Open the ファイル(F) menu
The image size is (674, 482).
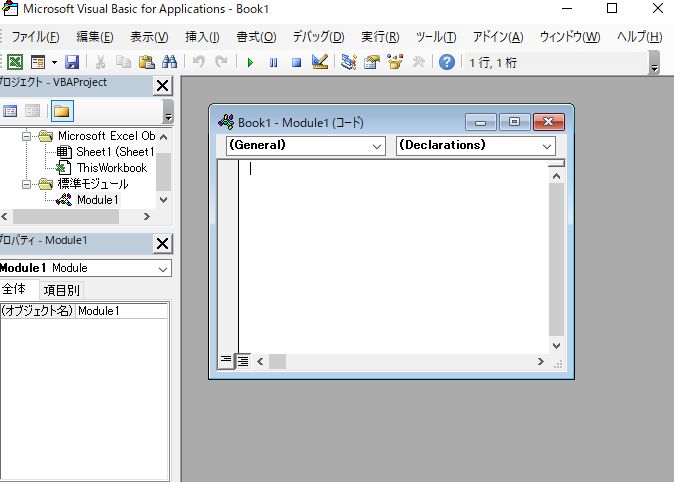tap(35, 37)
